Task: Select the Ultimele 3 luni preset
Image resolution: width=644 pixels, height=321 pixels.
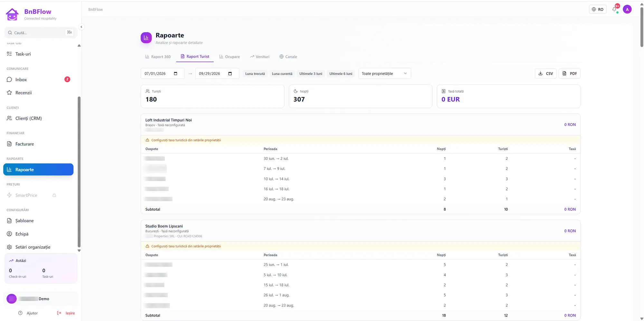Action: tap(311, 74)
